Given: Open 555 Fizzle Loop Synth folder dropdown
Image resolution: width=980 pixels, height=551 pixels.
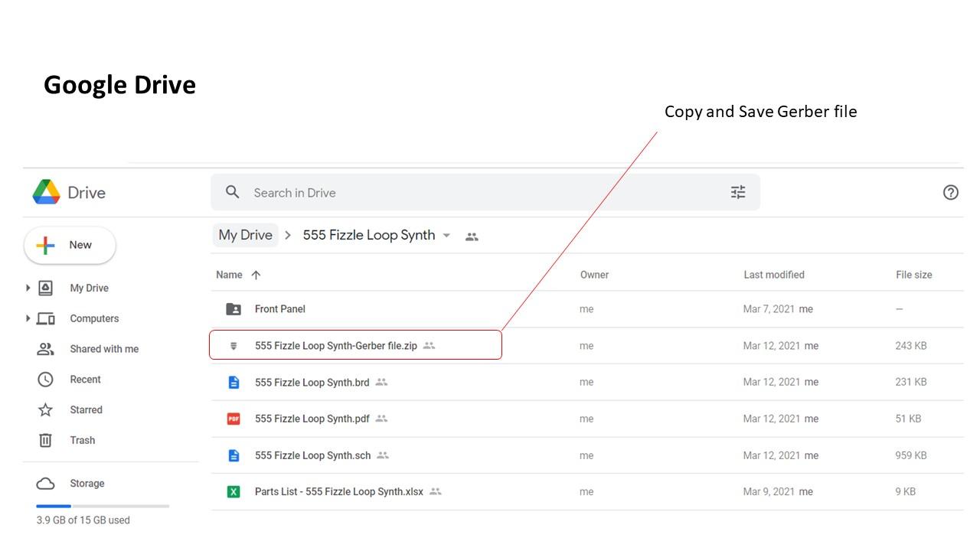Looking at the screenshot, I should click(447, 236).
